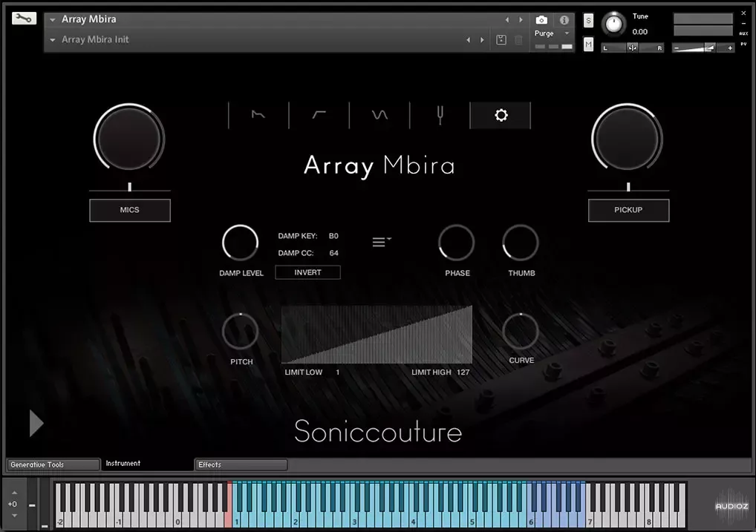Screen dimensions: 756x532
Task: Open the filter curve page tab icon
Action: 319,115
